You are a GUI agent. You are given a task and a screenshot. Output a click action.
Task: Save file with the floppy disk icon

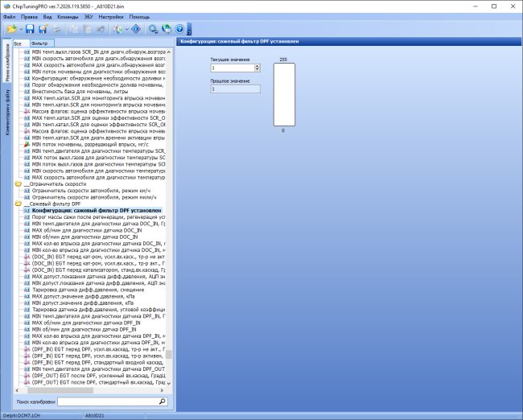point(30,29)
